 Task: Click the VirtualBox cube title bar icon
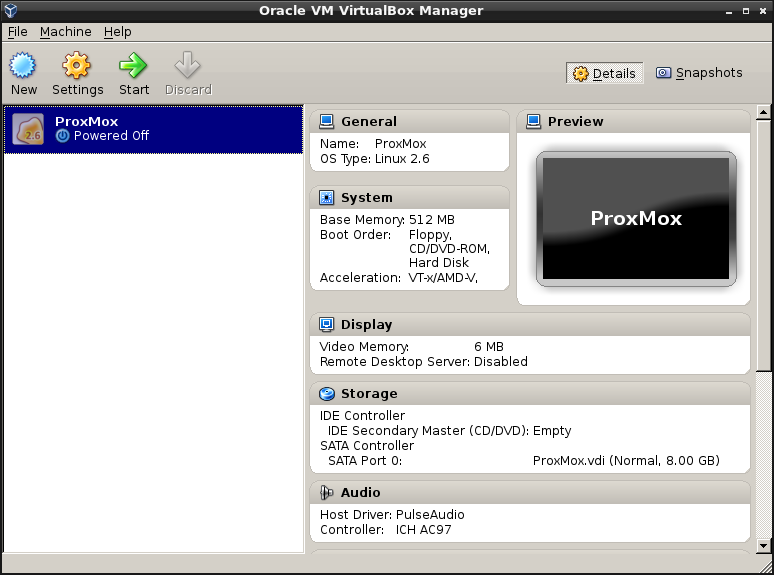pyautogui.click(x=10, y=10)
